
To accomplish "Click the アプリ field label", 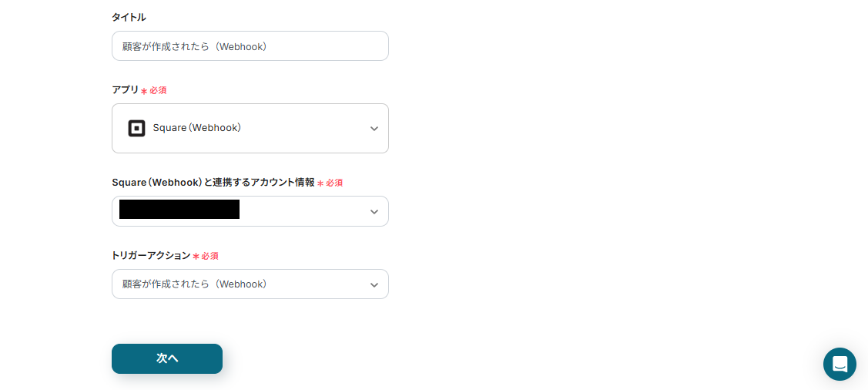I will pos(125,89).
